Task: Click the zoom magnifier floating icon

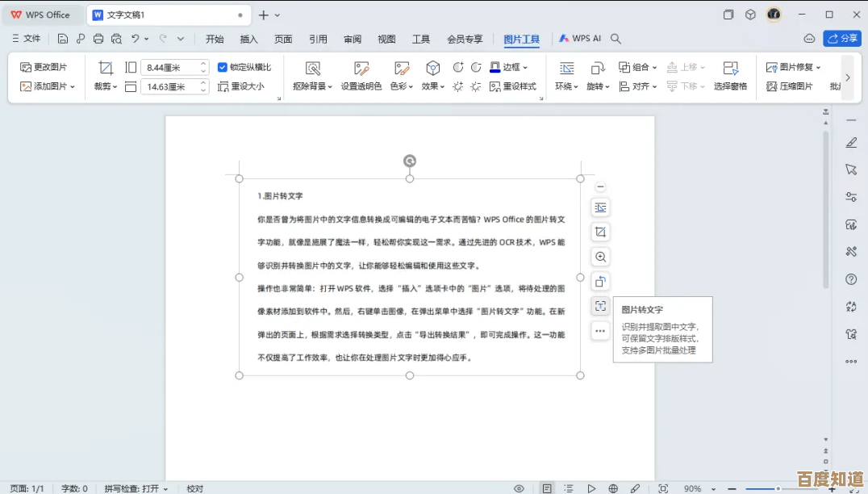Action: coord(600,257)
